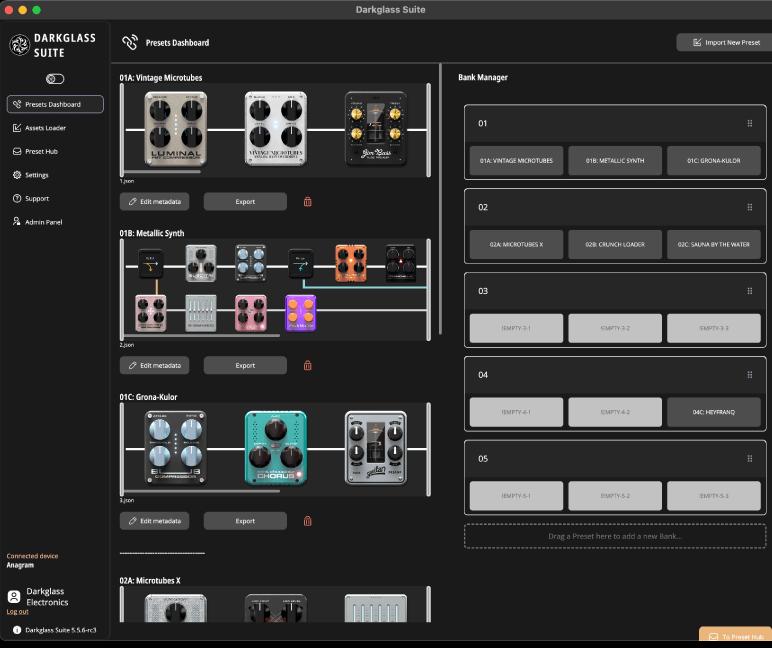Click the orange pedal in Metallic Synth chain
772x648 pixels.
pos(350,263)
